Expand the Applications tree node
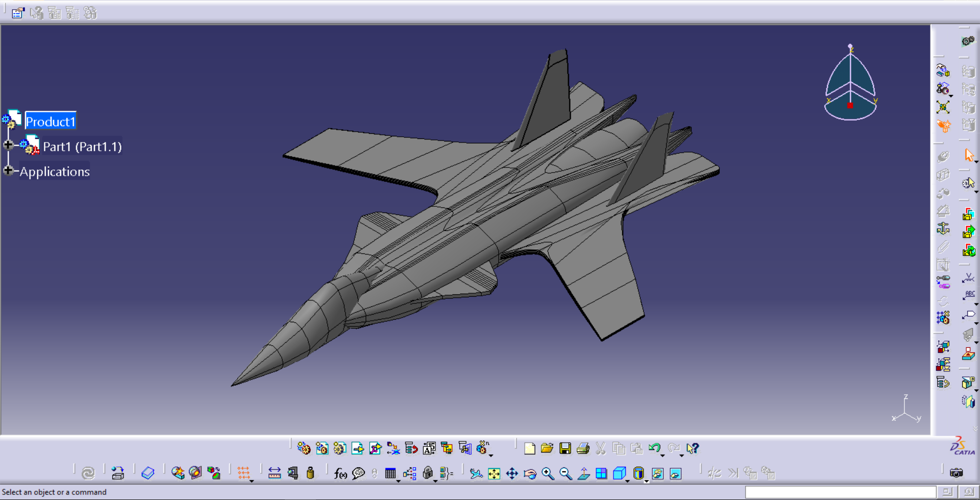This screenshot has width=980, height=500. (x=8, y=170)
